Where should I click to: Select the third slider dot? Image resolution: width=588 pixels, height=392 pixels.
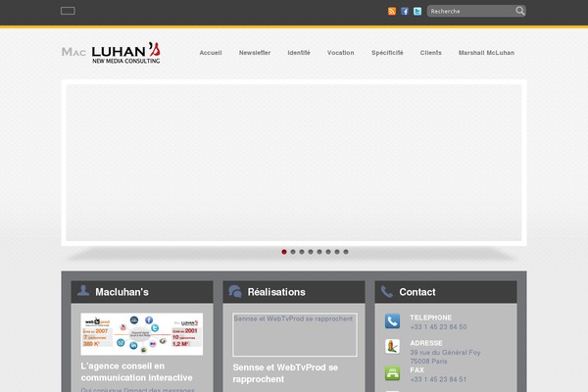click(x=302, y=252)
